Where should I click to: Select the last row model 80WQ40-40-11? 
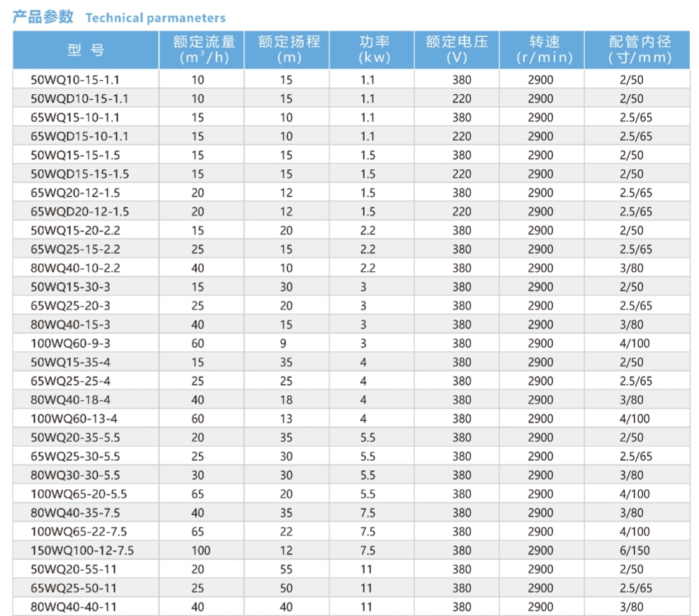[x=74, y=606]
